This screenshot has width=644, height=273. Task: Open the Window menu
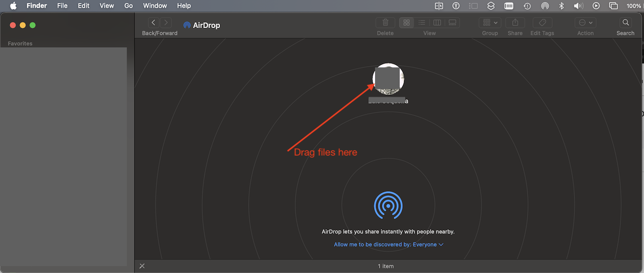click(155, 6)
